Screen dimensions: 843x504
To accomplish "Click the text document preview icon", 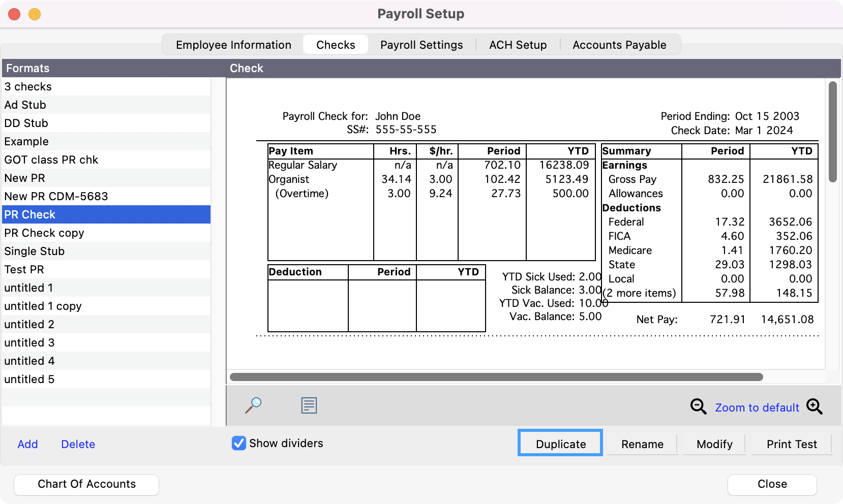I will (x=309, y=405).
